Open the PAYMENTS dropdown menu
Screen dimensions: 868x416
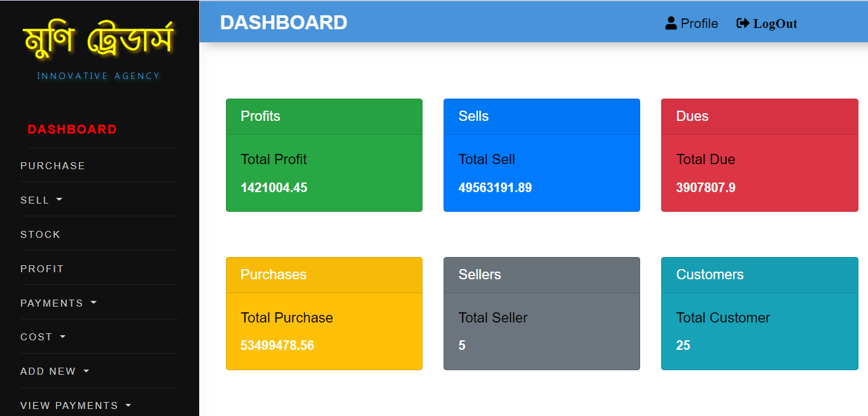(x=59, y=303)
